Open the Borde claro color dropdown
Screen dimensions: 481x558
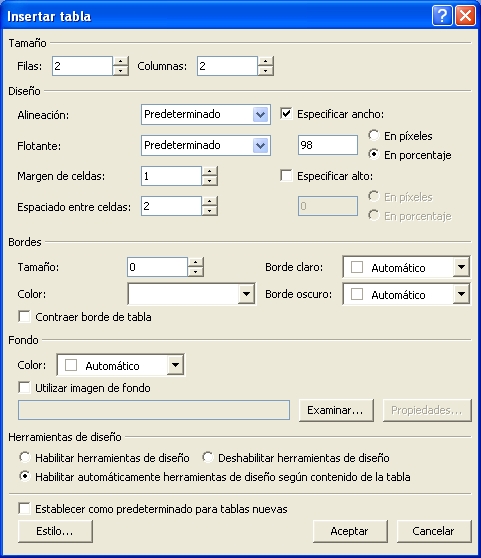pyautogui.click(x=461, y=267)
